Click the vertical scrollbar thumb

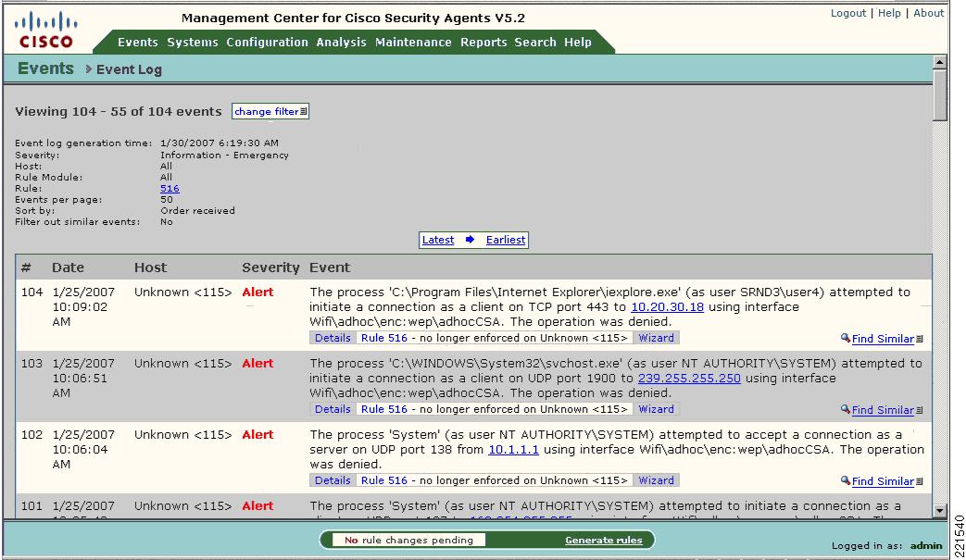click(939, 94)
